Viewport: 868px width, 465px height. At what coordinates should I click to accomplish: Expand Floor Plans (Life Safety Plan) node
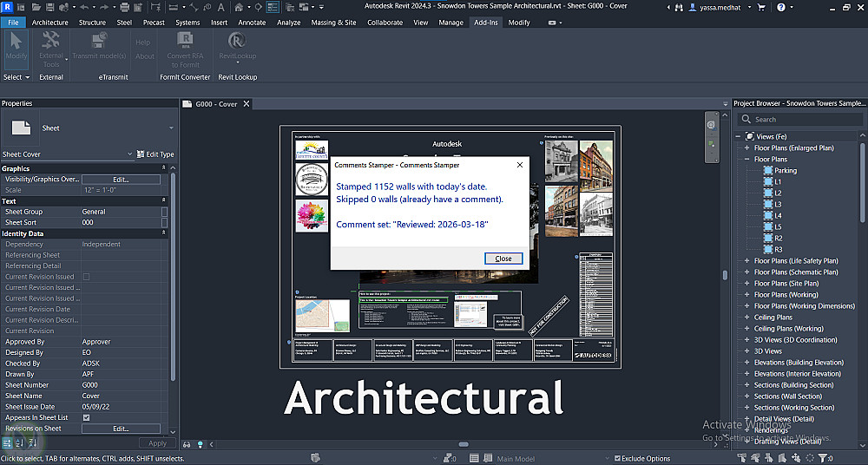pyautogui.click(x=746, y=260)
